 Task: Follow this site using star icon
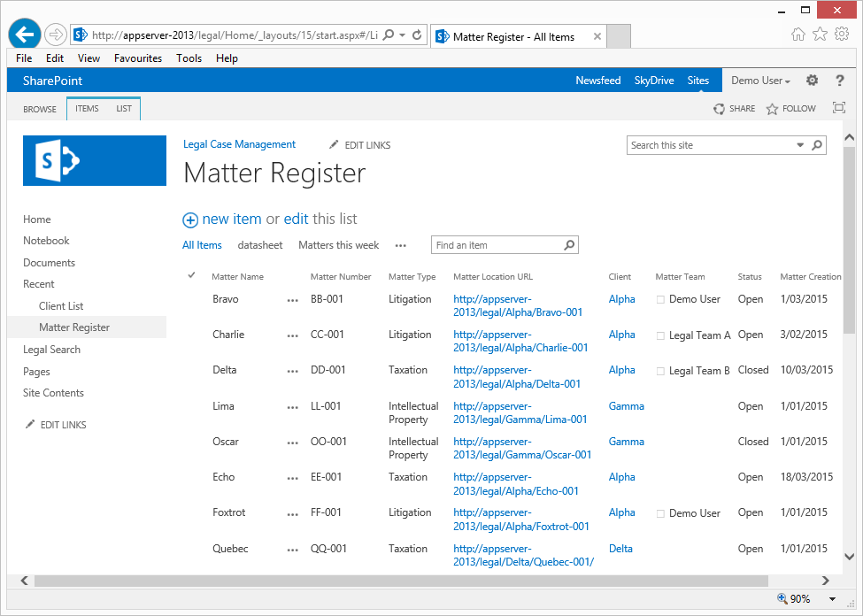[x=772, y=109]
